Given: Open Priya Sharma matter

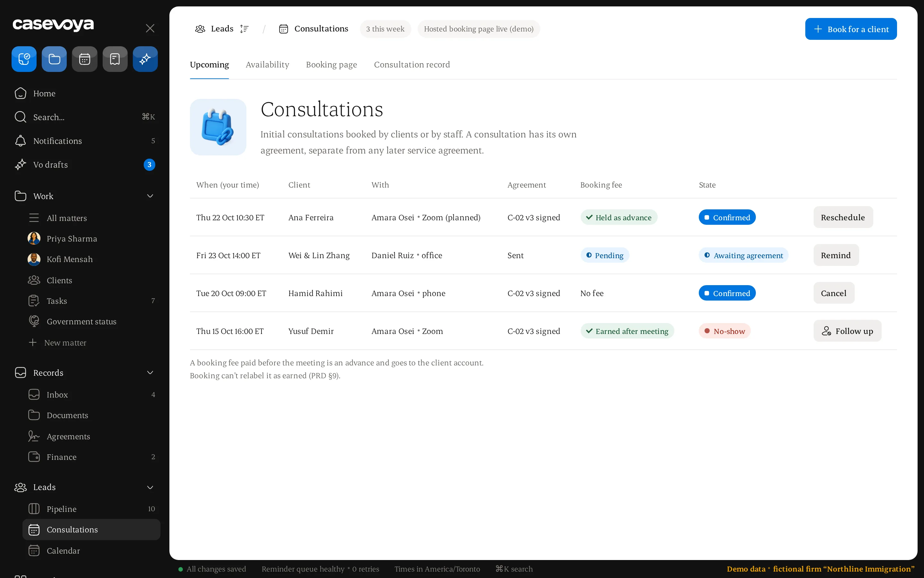Looking at the screenshot, I should 91,239.
